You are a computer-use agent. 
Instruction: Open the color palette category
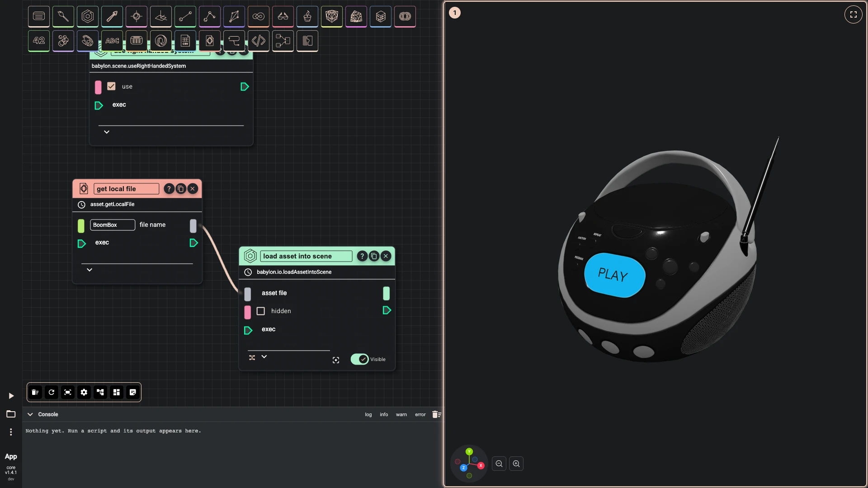pos(88,41)
